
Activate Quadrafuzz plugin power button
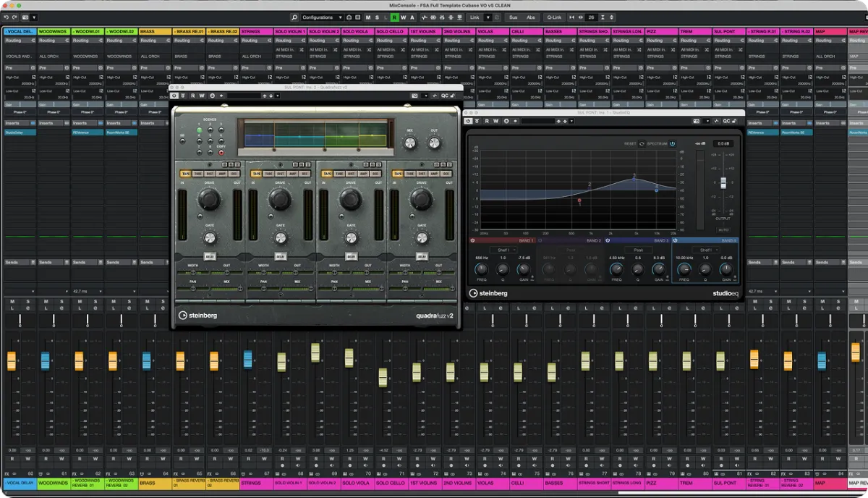[174, 96]
